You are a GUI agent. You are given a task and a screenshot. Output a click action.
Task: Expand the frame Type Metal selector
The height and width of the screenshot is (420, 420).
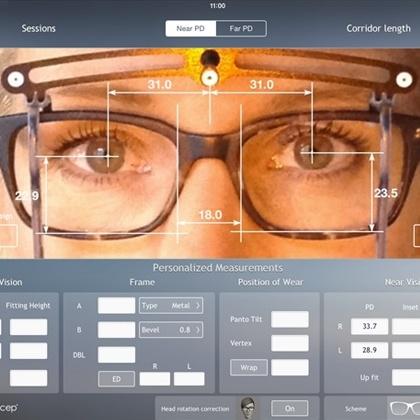click(x=171, y=305)
